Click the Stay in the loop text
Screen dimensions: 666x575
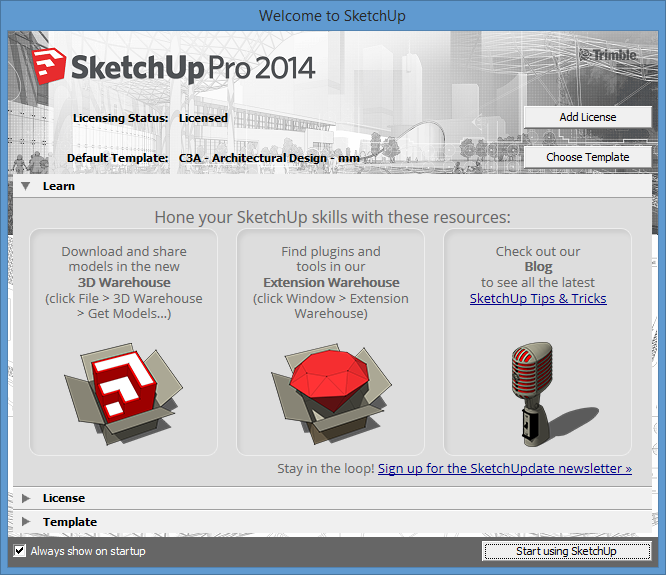325,468
